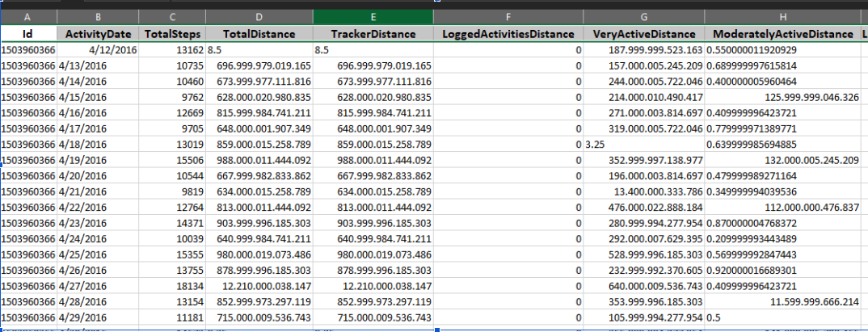This screenshot has width=868, height=332.
Task: Click the ActivityDate header cell
Action: click(98, 34)
